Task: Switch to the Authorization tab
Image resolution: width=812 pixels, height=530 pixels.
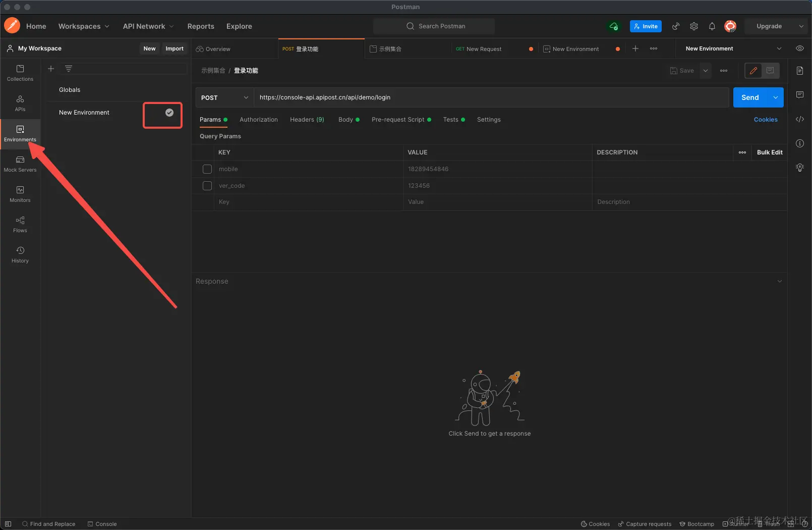Action: [259, 120]
